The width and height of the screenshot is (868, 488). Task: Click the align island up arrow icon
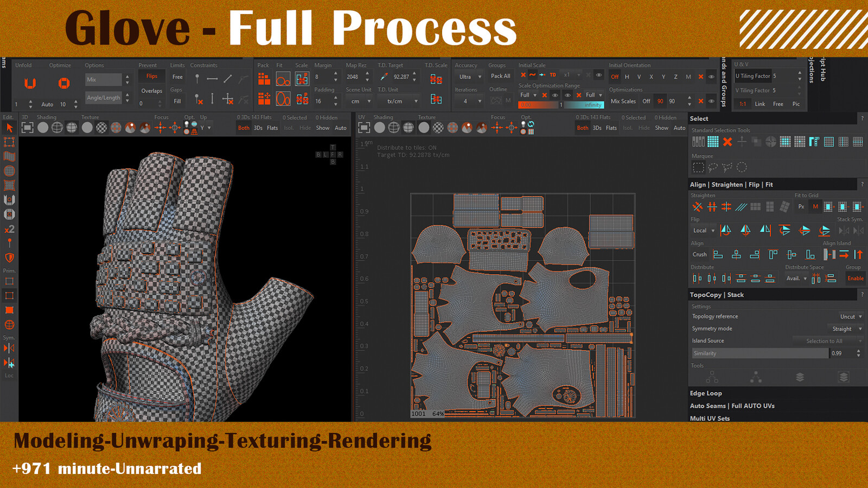858,254
